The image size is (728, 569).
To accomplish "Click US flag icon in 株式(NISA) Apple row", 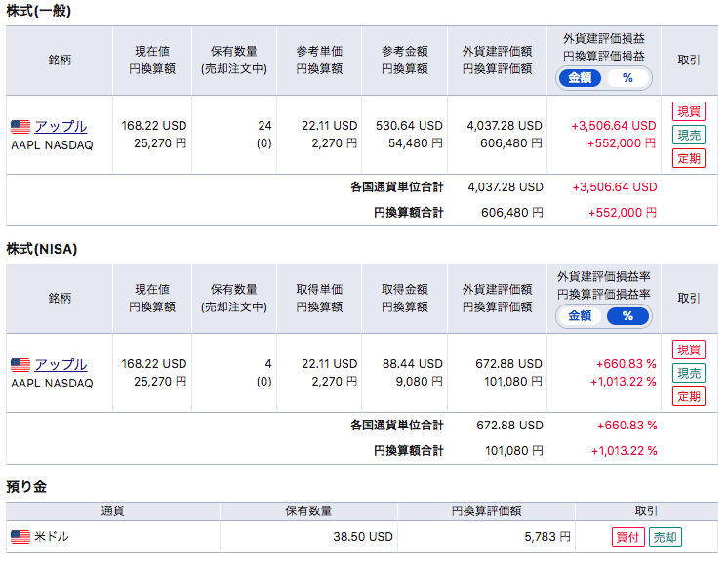I will 20,365.
